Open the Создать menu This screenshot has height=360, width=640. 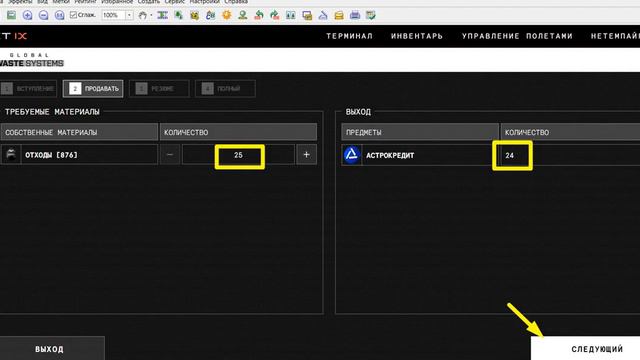(x=149, y=2)
